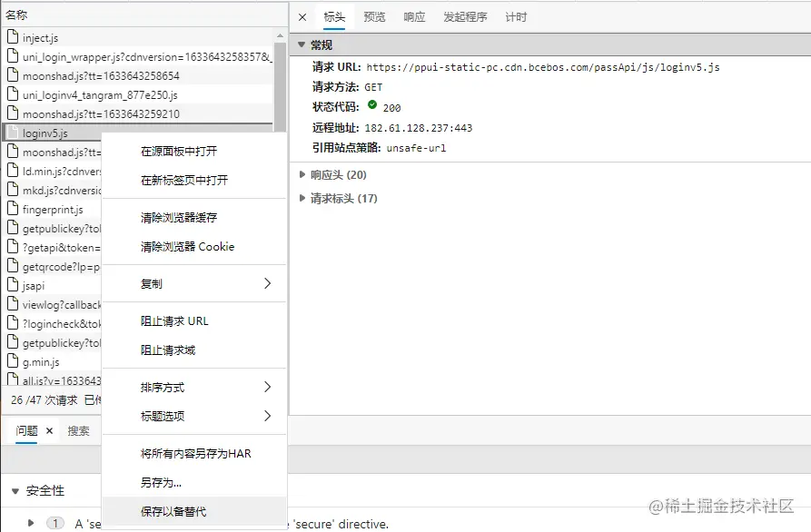The height and width of the screenshot is (532, 811).
Task: Select 保存以备替代 menu entry
Action: (194, 511)
